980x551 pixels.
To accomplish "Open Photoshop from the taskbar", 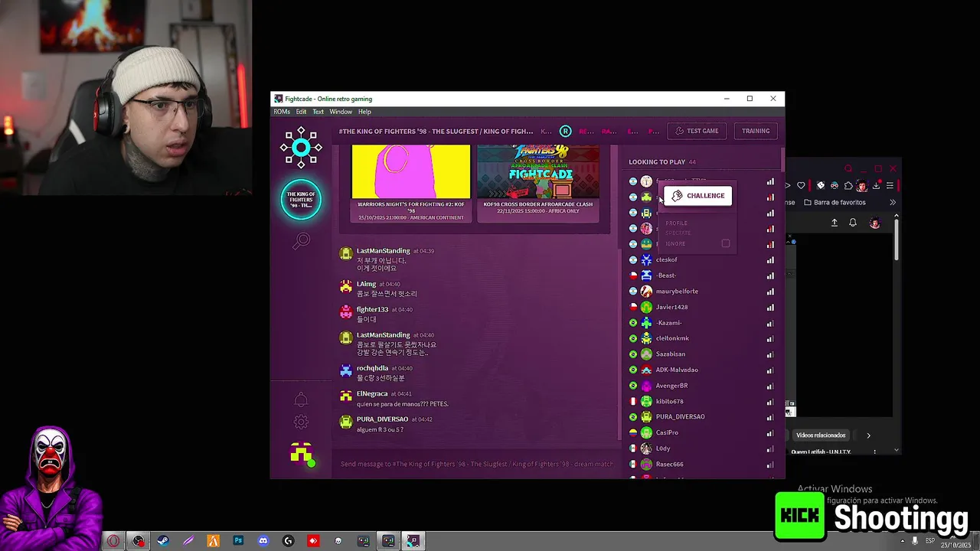I will point(238,541).
